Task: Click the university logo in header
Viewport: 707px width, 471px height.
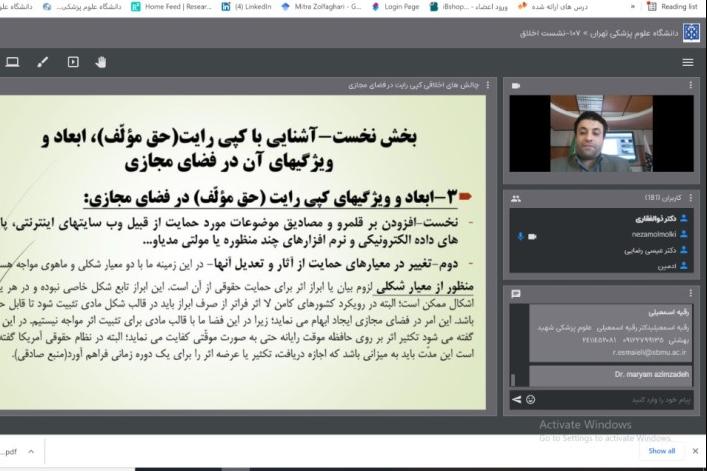Action: [x=691, y=31]
